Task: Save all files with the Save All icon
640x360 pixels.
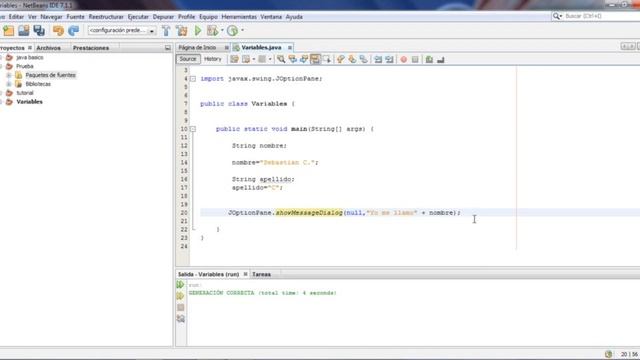Action: pos(39,31)
